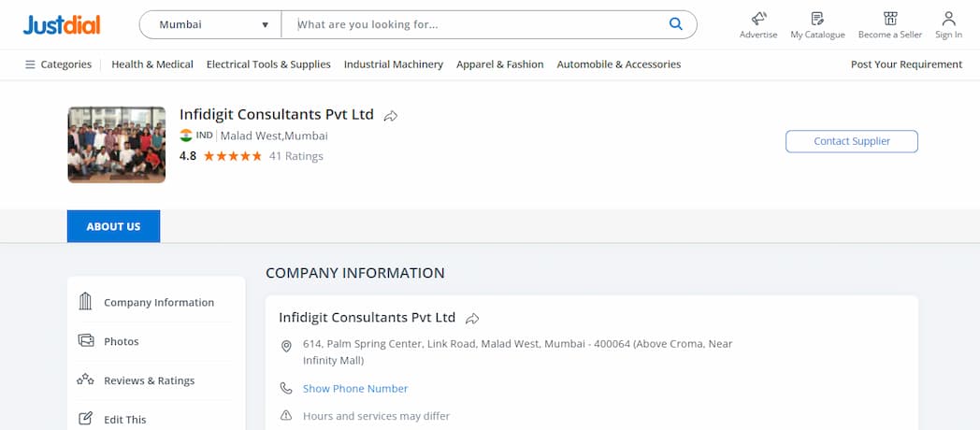Click the India flag icon
Viewport: 980px width, 430px height.
[186, 136]
